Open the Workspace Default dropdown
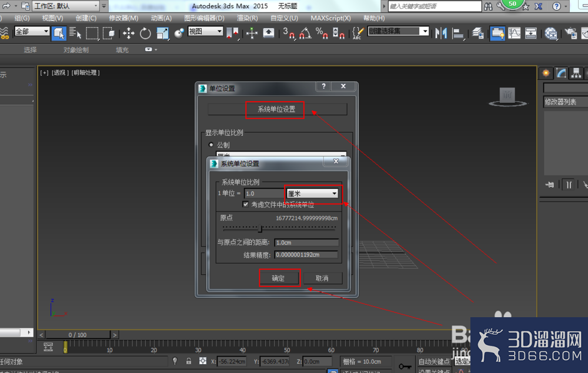Screen dimensions: 588x373 [66, 6]
